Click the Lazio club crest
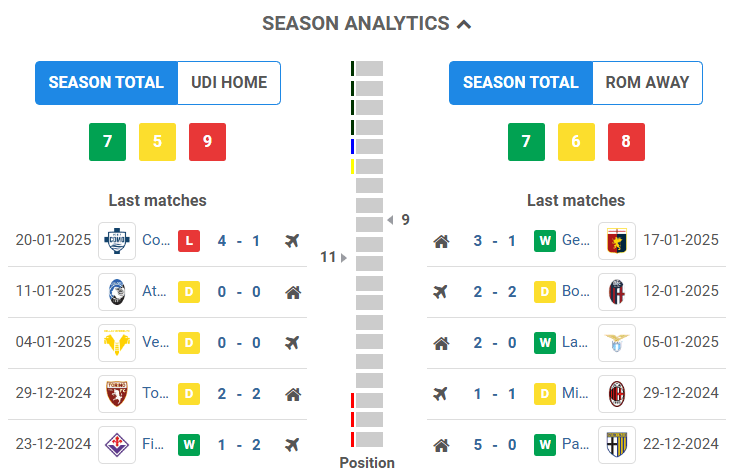Screen dimensions: 742x471 (616, 343)
